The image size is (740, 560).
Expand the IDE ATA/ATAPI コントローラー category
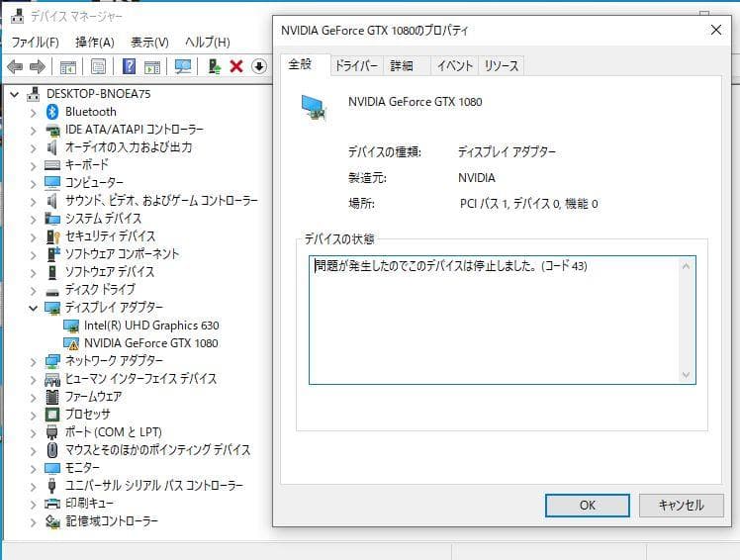coord(33,131)
